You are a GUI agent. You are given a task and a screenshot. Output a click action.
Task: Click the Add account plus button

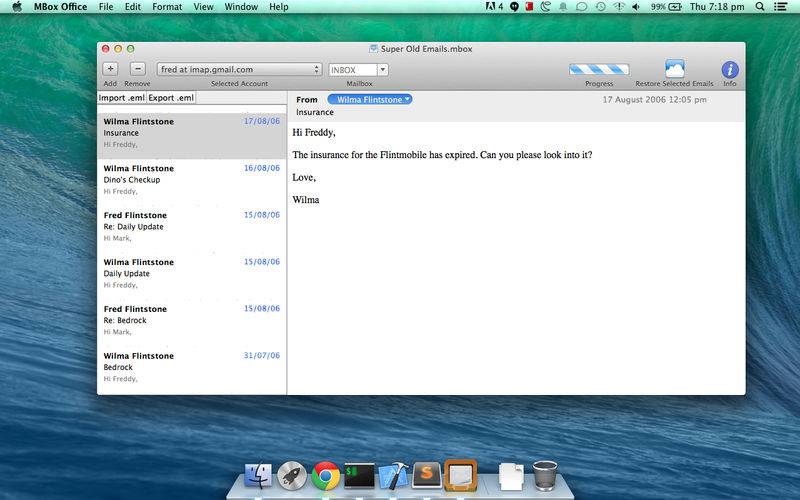(x=110, y=69)
